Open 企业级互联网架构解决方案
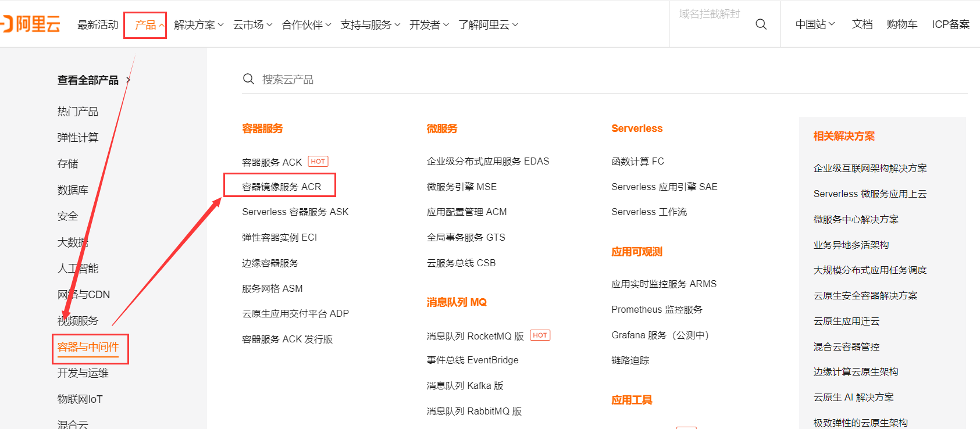The image size is (980, 429). pyautogui.click(x=870, y=169)
